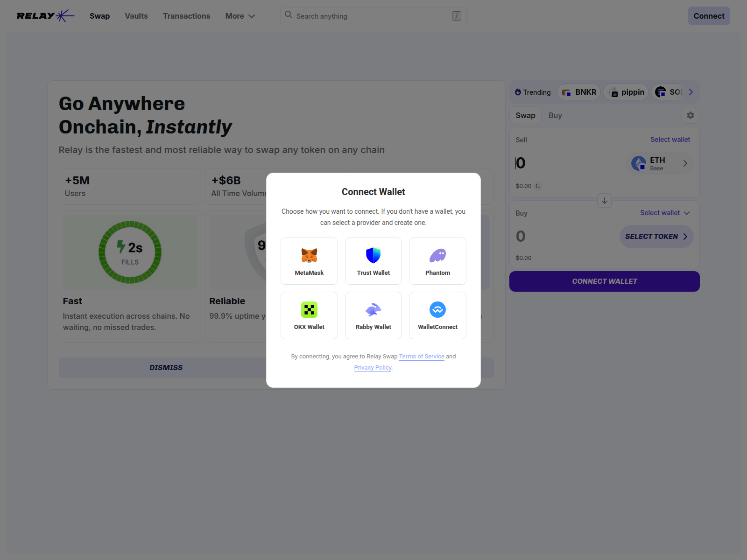Expand the More menu dropdown
Viewport: 747px width, 560px height.
240,16
